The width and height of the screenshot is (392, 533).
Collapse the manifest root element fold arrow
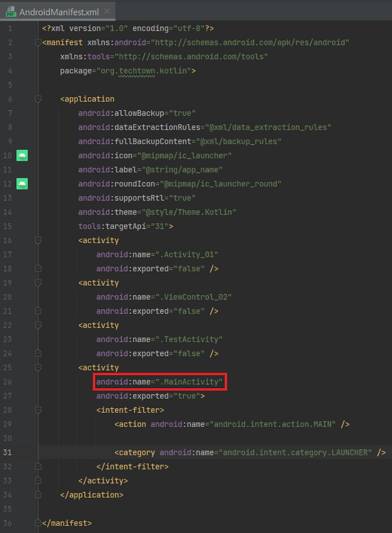(38, 42)
